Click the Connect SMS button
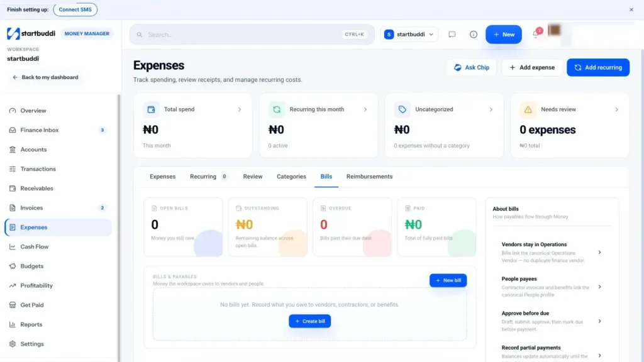Viewport: 644px width, 362px height. (x=75, y=9)
